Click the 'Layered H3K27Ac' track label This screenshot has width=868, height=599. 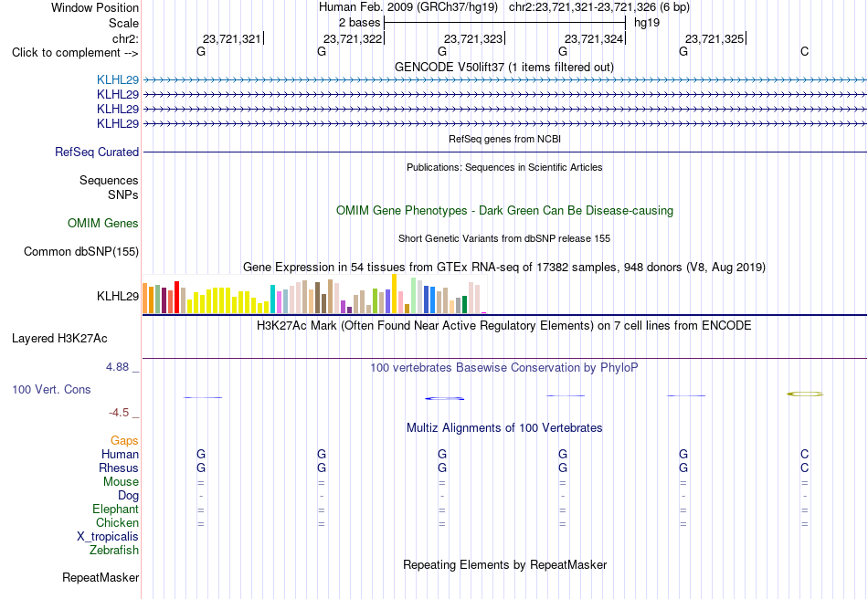pos(59,339)
